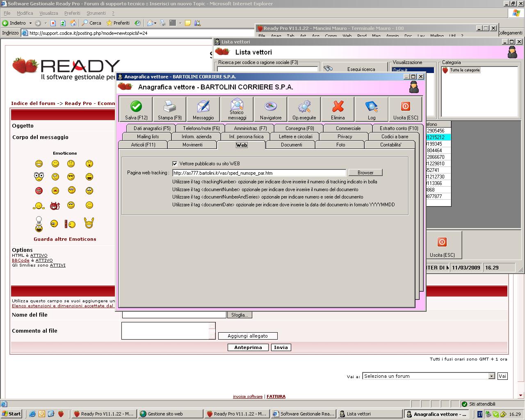Expand the mail icon dropdown in IE toolbar
The height and width of the screenshot is (420, 525).
click(155, 23)
